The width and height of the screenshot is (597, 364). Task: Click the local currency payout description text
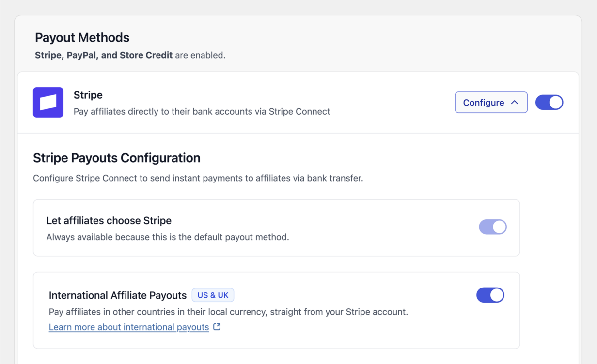(228, 312)
